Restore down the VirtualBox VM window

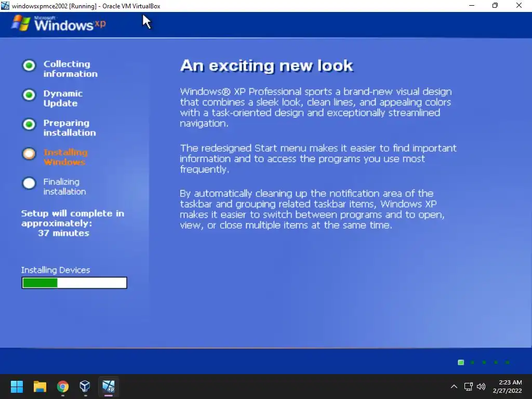pyautogui.click(x=495, y=5)
